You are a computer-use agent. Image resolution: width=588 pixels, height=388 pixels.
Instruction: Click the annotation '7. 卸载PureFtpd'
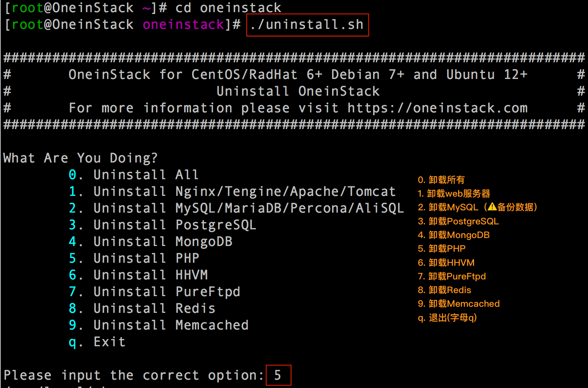452,276
